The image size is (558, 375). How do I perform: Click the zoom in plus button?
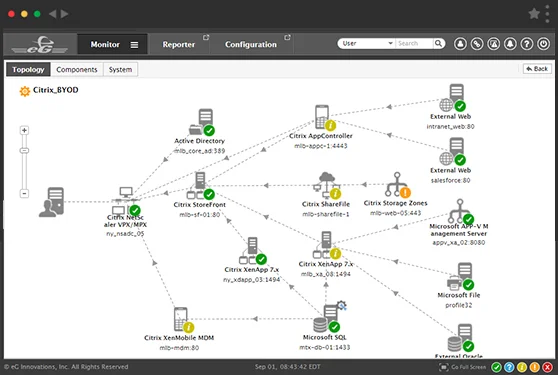[x=24, y=130]
